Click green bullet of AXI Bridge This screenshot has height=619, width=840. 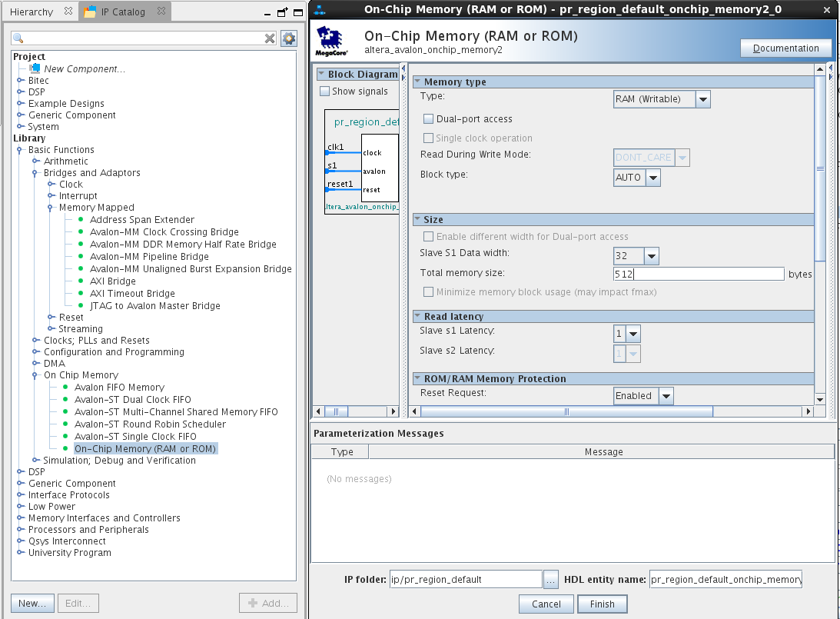tap(81, 281)
